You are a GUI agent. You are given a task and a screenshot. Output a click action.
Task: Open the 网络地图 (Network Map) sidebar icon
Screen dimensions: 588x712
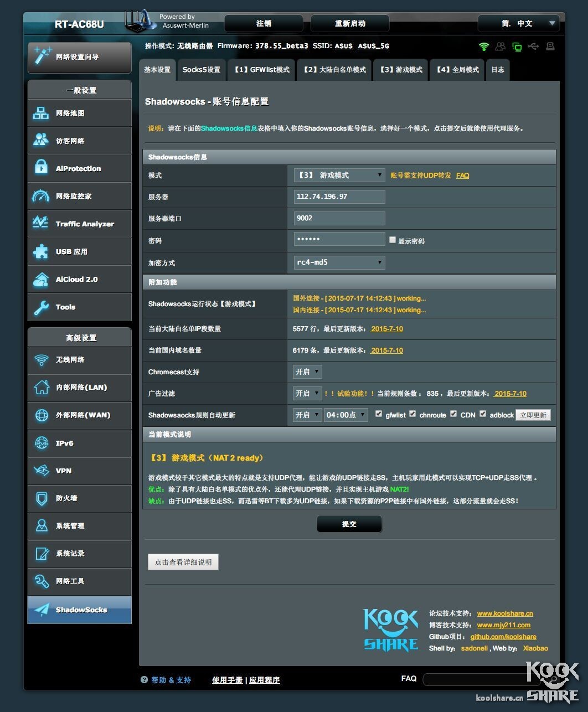40,113
